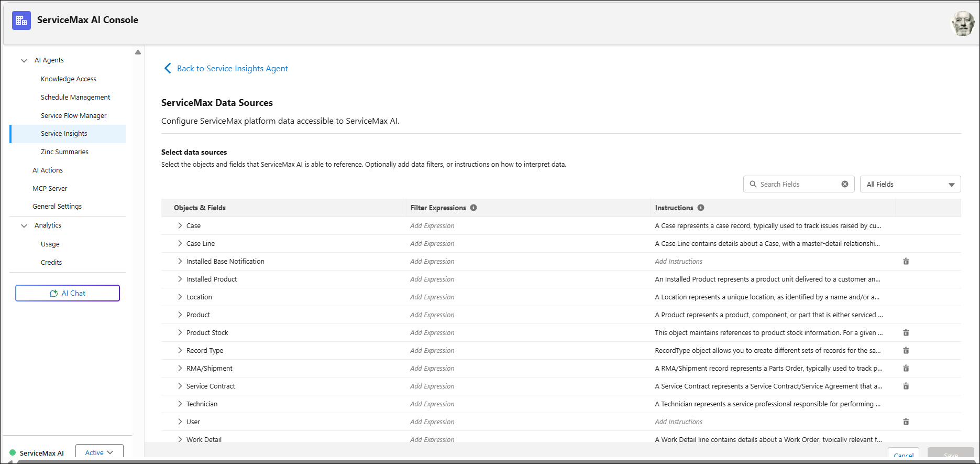This screenshot has width=980, height=464.
Task: Go back to Service Insights Agent
Action: point(233,68)
